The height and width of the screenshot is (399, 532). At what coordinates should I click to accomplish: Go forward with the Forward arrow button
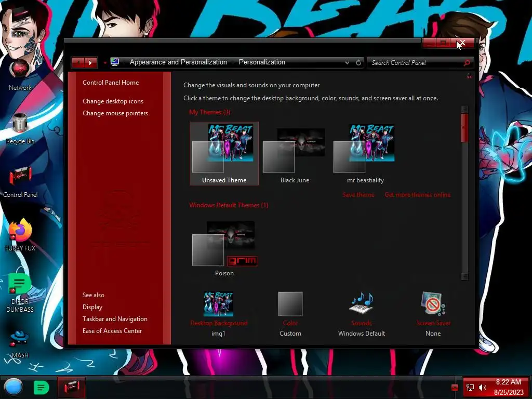(90, 63)
